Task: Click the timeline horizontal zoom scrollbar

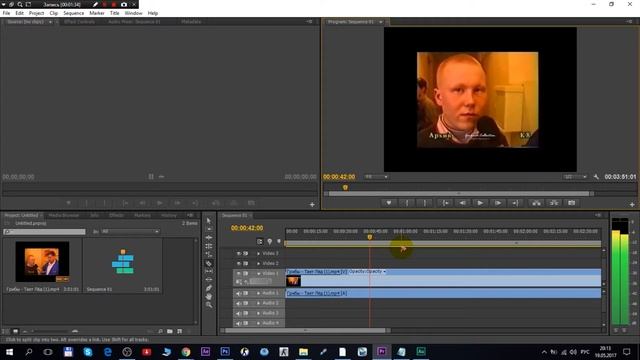Action: [x=305, y=330]
